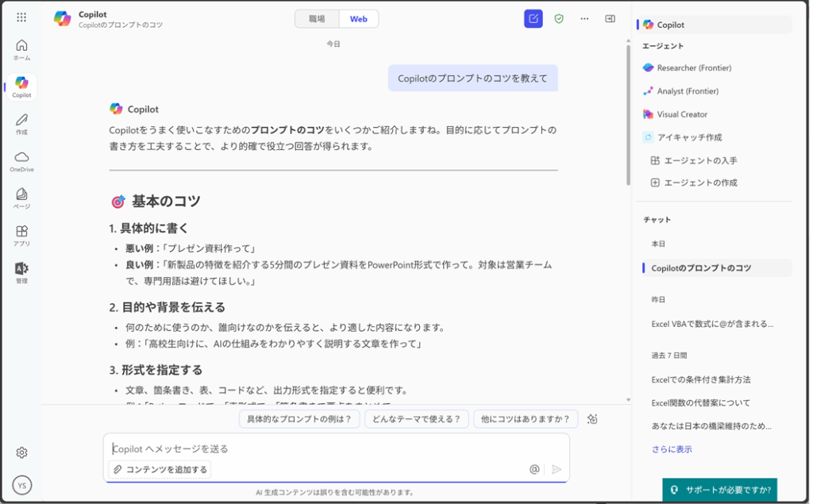Click サポートが必要ですか? button
The image size is (813, 504).
coord(719,490)
